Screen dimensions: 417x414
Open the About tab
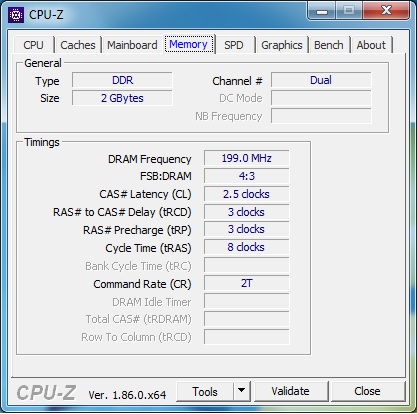pos(371,45)
